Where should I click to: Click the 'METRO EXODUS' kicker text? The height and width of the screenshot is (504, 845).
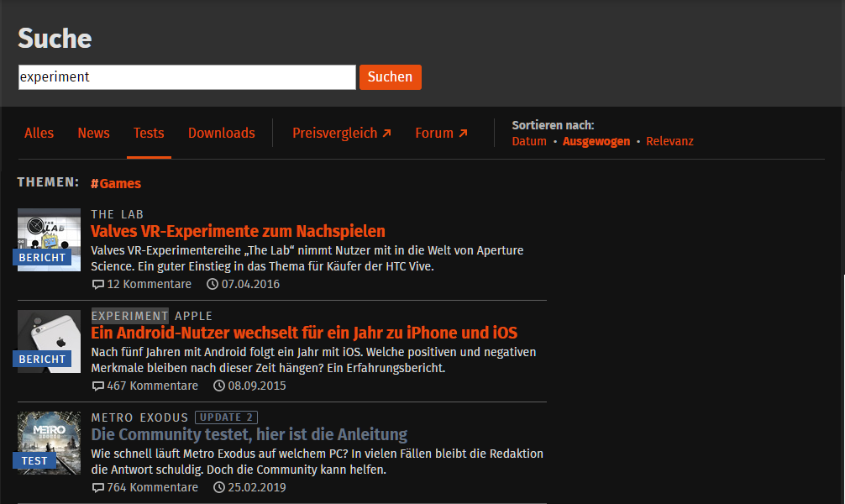coord(139,417)
